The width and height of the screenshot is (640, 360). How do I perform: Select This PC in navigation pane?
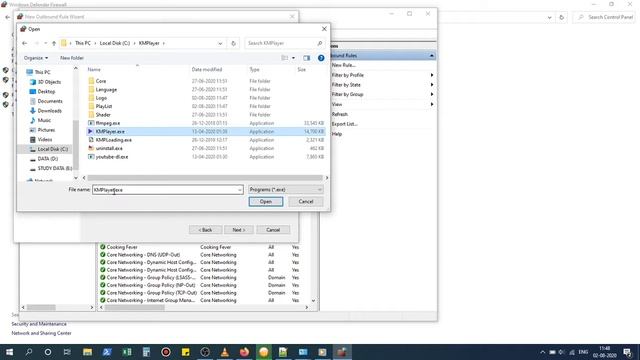tap(42, 72)
